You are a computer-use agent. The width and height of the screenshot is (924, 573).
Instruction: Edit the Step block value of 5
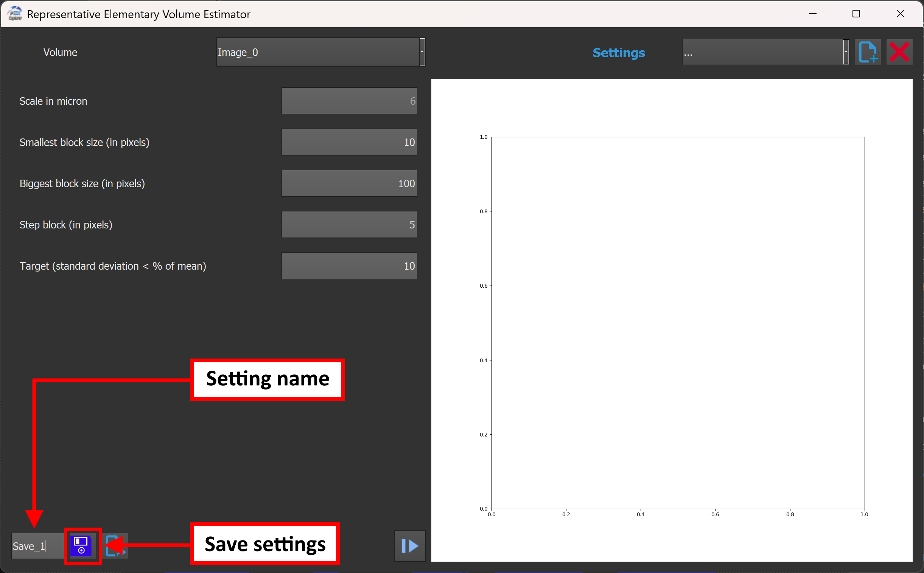[348, 224]
